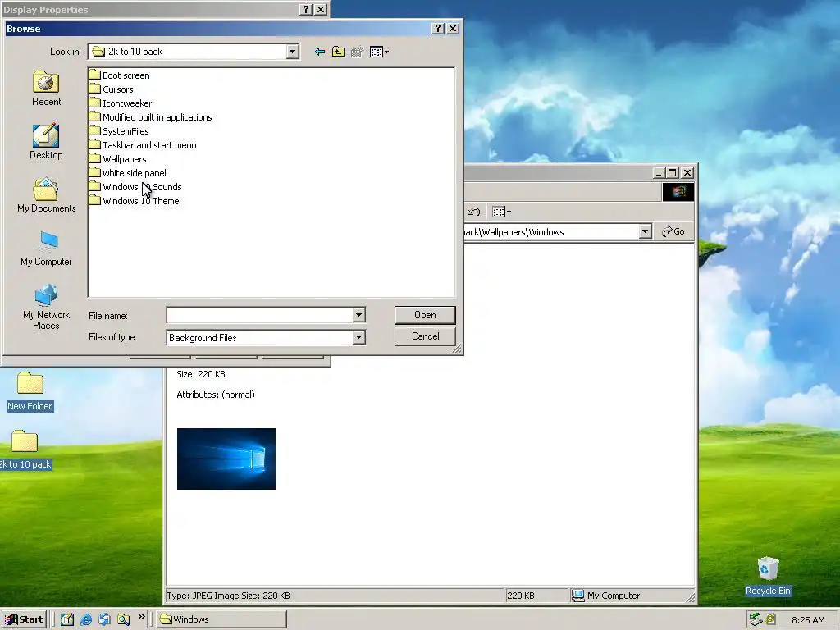Open the Views menu in Explorer toolbar
The width and height of the screenshot is (840, 630).
coord(501,212)
